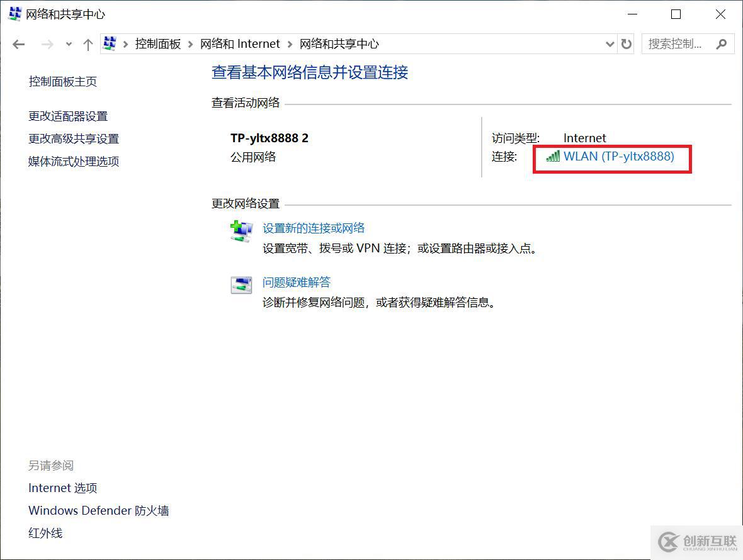Viewport: 743px width, 560px height.
Task: Go to 更改适配器设置
Action: click(68, 116)
